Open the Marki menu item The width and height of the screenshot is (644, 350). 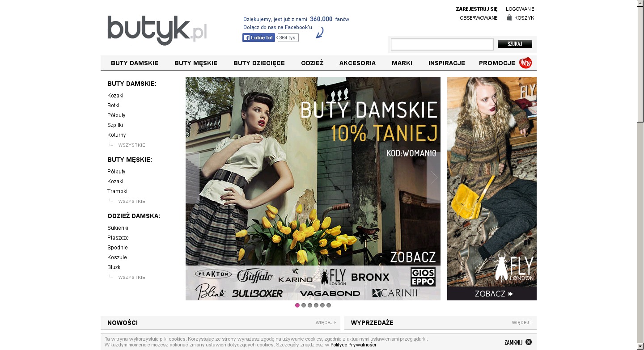pyautogui.click(x=402, y=63)
